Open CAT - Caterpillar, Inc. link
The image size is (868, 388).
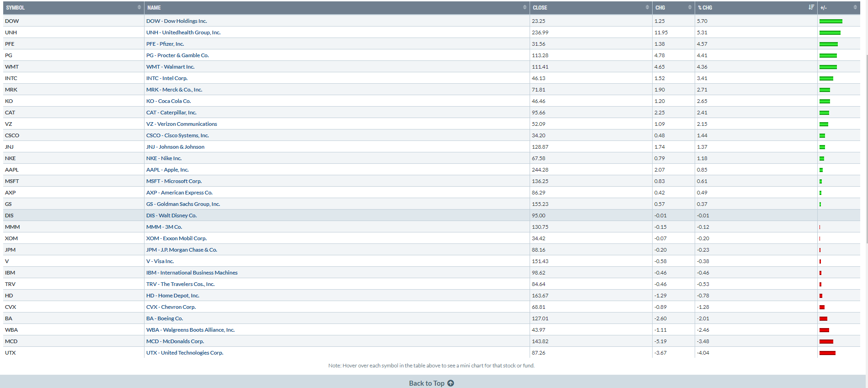coord(171,113)
